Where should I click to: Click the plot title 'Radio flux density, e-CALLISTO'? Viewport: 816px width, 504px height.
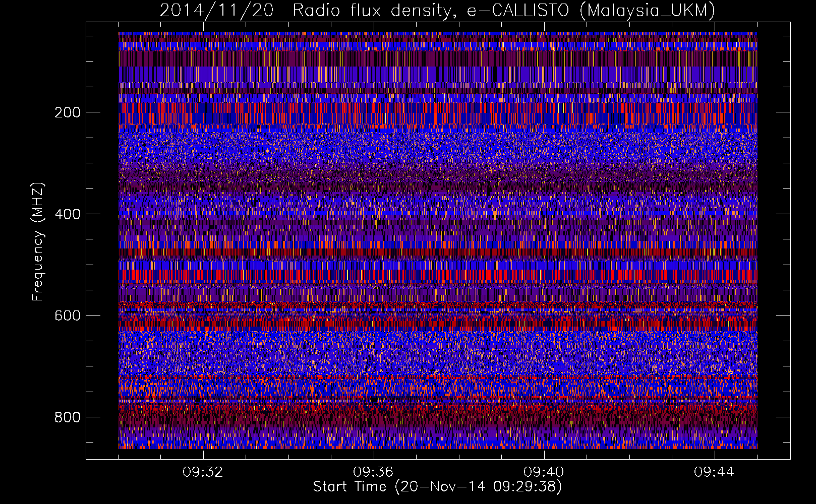coord(431,10)
